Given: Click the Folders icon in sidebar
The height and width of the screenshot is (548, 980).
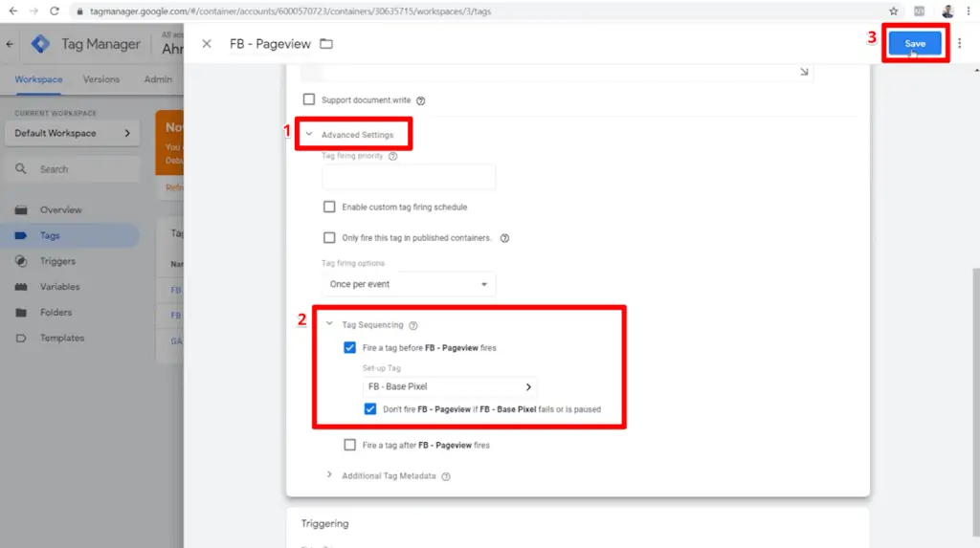Looking at the screenshot, I should click(x=21, y=313).
